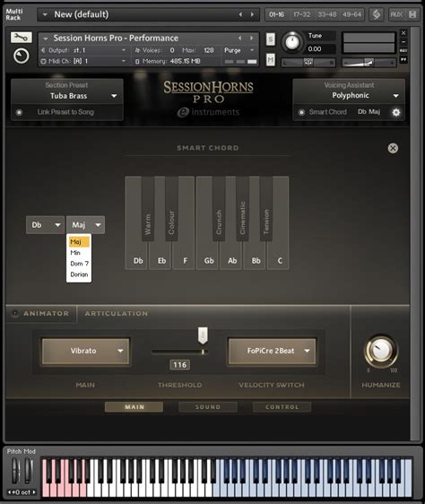Solo the instrument with S button

coord(271,39)
